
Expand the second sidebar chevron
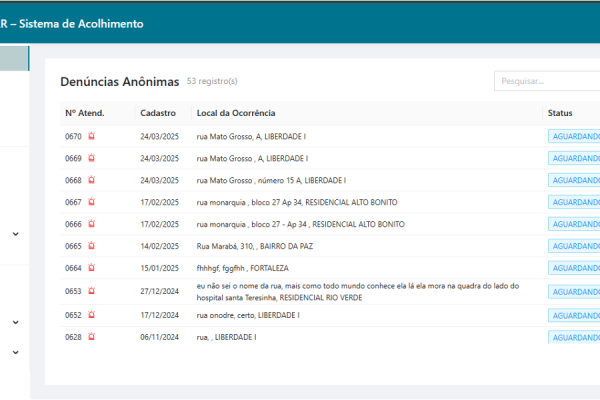[15, 322]
